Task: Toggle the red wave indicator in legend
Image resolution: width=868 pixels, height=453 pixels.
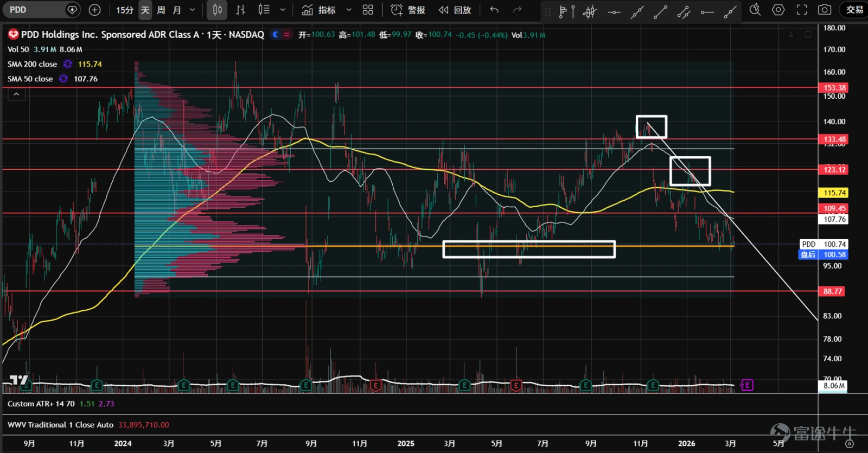Action: click(286, 35)
